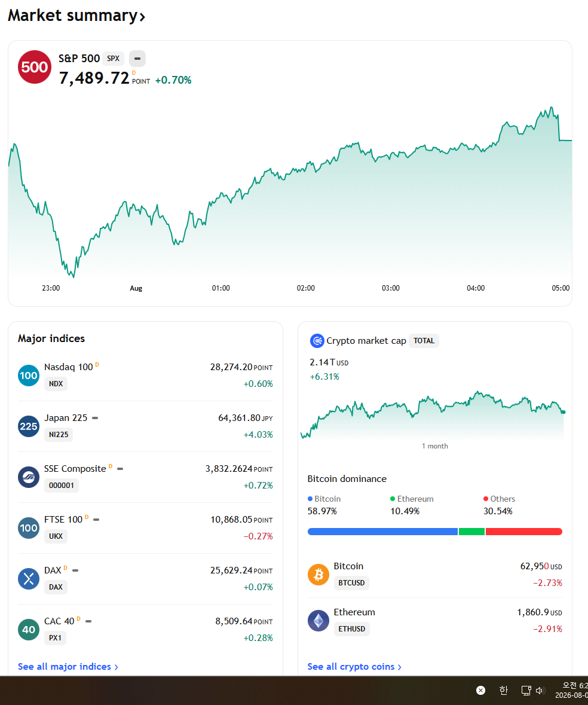Screen dimensions: 588x705
Task: Click the 000001 ticker badge
Action: point(61,486)
